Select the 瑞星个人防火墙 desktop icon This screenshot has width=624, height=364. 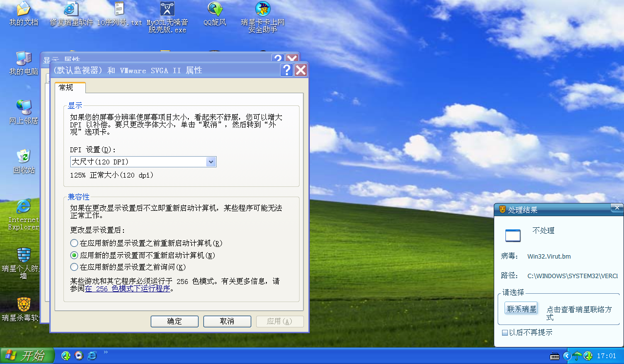coord(23,263)
